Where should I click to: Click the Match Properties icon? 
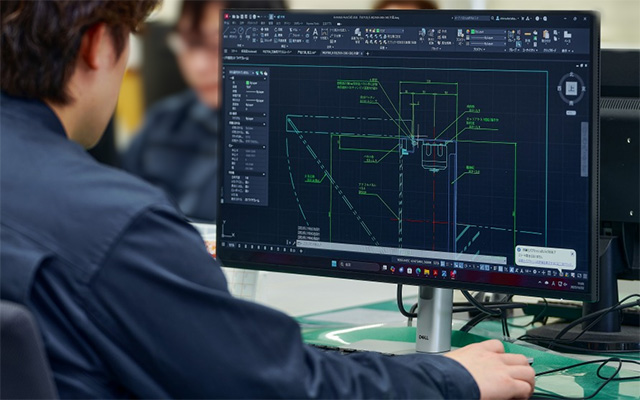tap(460, 33)
